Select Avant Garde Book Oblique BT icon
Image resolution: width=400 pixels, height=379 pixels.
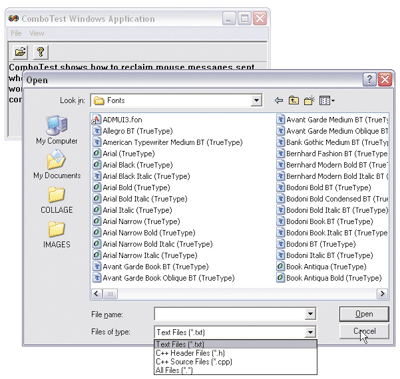(x=96, y=278)
